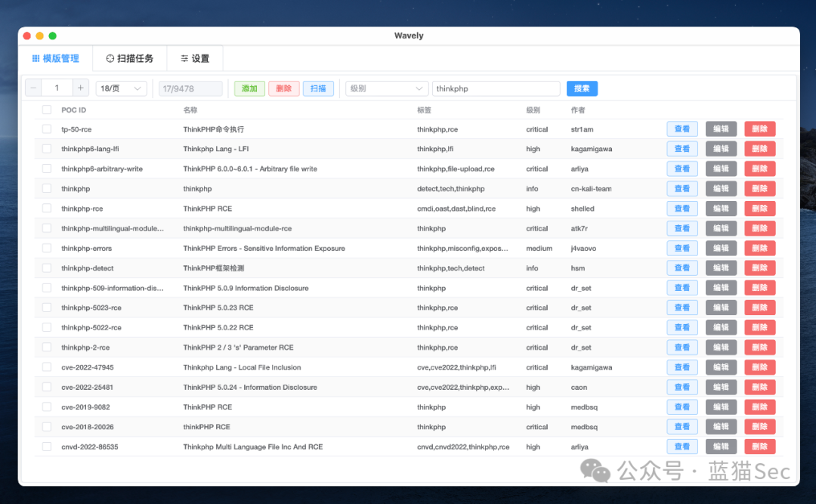Check the thinkphp-detect row checkbox
Screen dimensions: 816x504
[47, 268]
